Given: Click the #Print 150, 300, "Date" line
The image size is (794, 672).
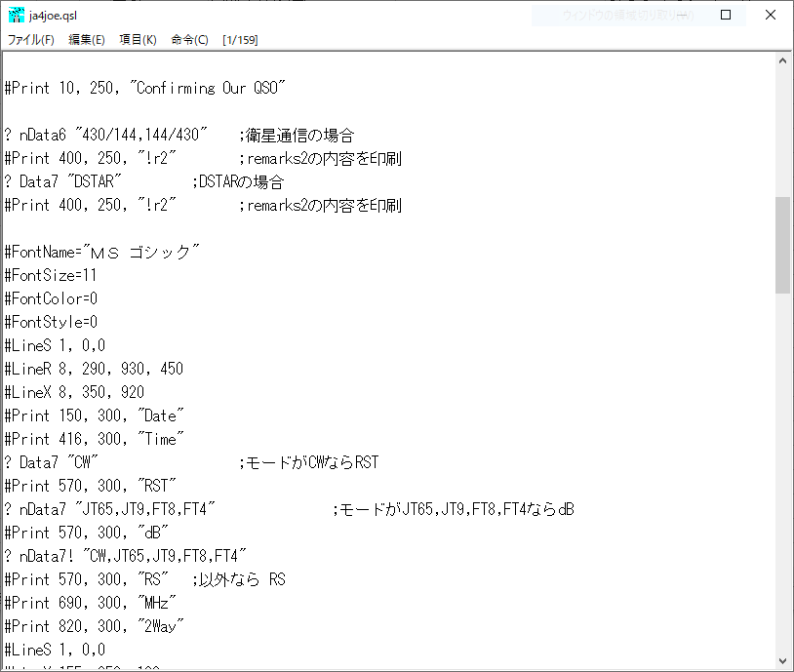Looking at the screenshot, I should point(94,415).
